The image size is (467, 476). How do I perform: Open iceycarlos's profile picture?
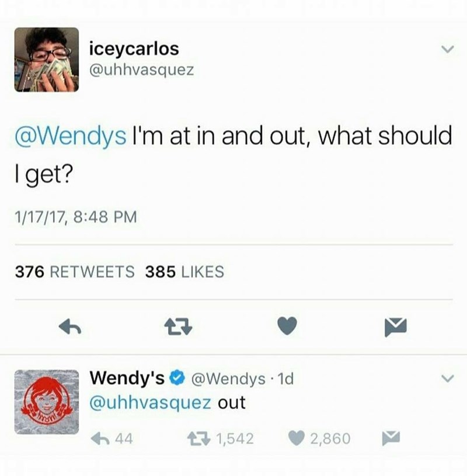[x=47, y=60]
